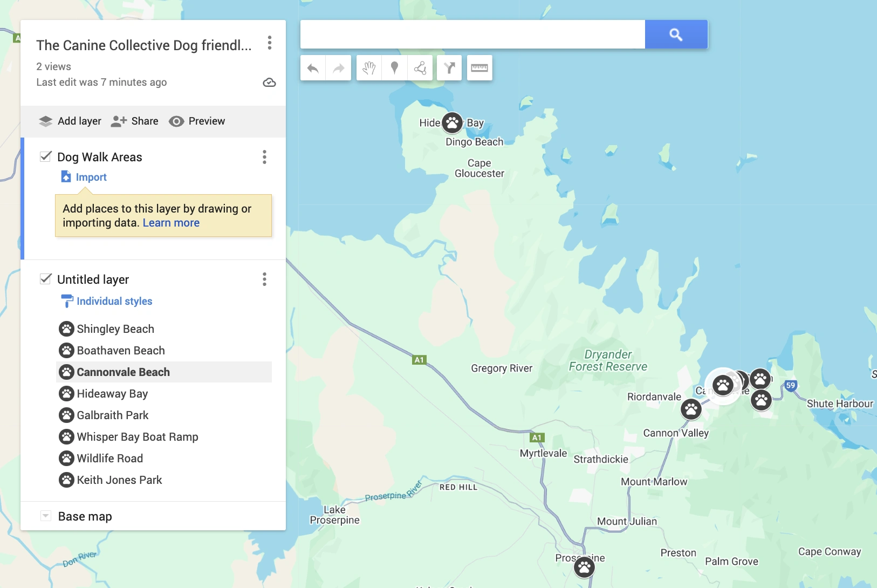This screenshot has width=877, height=588.
Task: Click the map search input field
Action: (472, 35)
